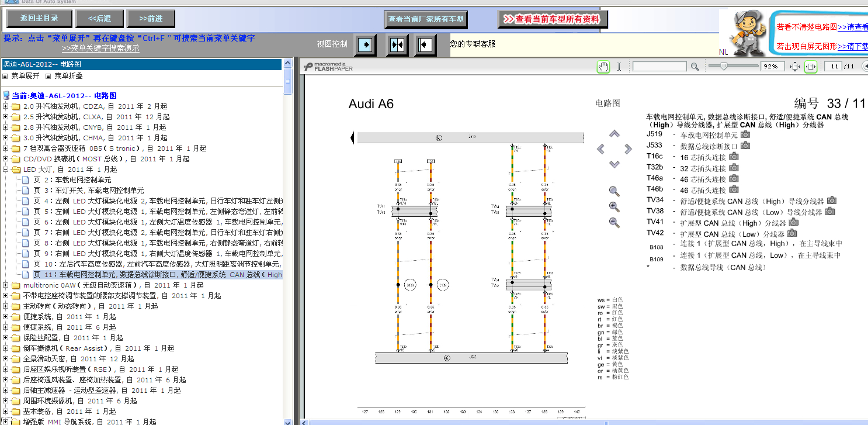Viewport: 868px width, 425px height.
Task: Open the camera photo for TV41
Action: [x=793, y=222]
